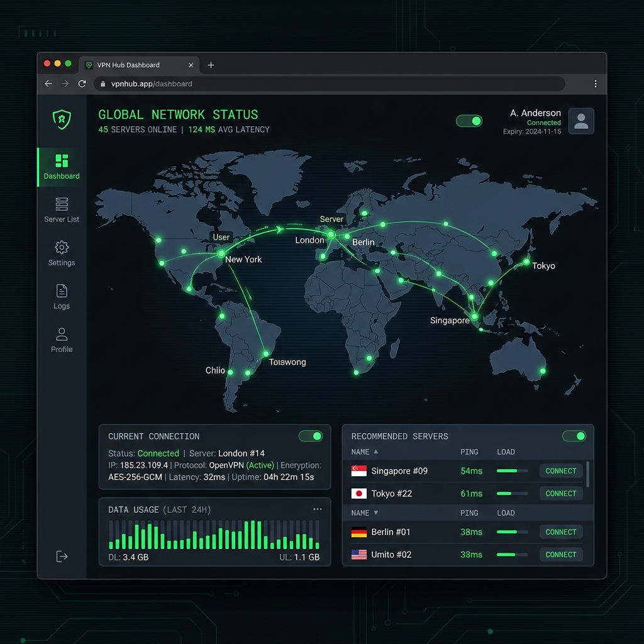Open the Profile section
This screenshot has height=644, width=644.
point(61,340)
